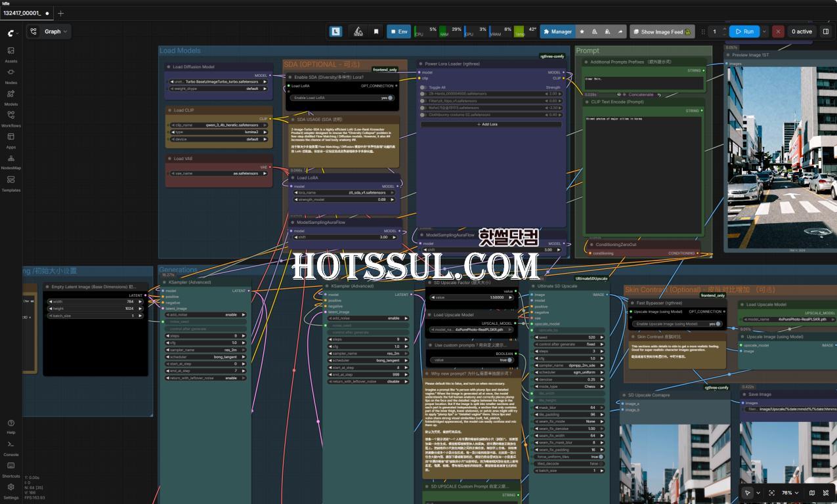Toggle the Enable Load LoRA switch
This screenshot has height=504, width=837.
pos(390,98)
